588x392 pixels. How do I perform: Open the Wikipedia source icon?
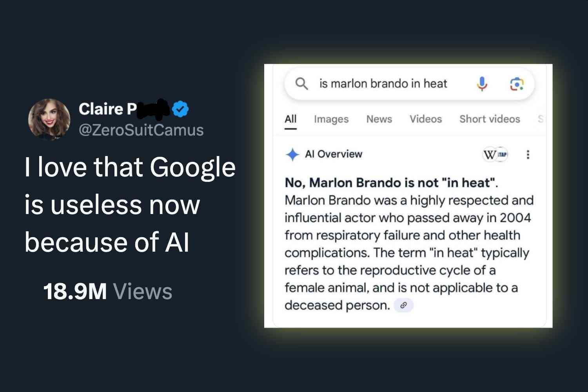click(490, 154)
